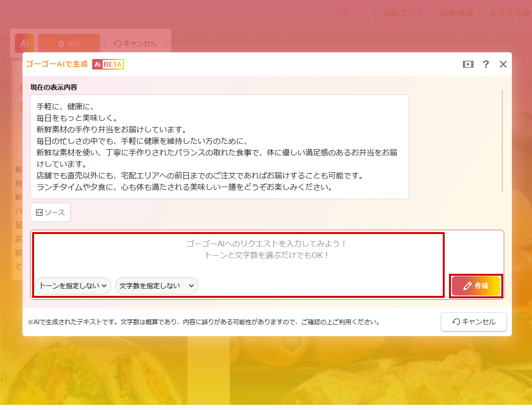
Task: Open the おすすめ情報 navigation item
Action: click(x=509, y=14)
